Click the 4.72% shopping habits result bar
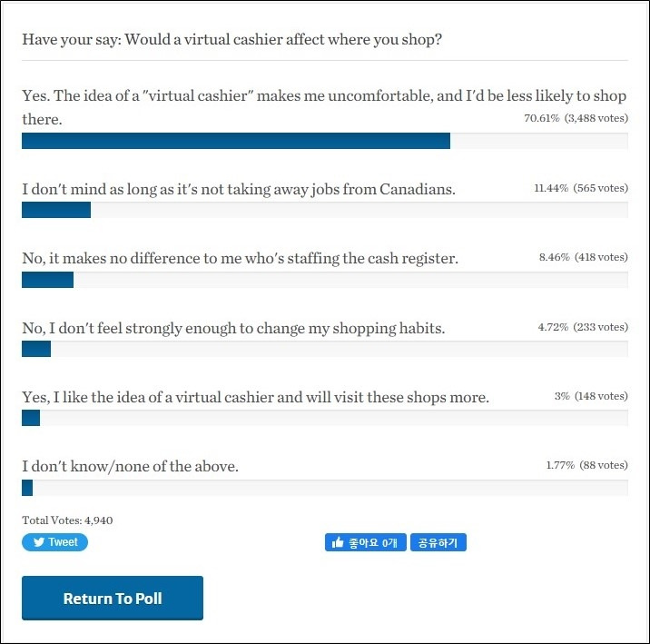Screen dimensions: 650x644 click(x=36, y=349)
